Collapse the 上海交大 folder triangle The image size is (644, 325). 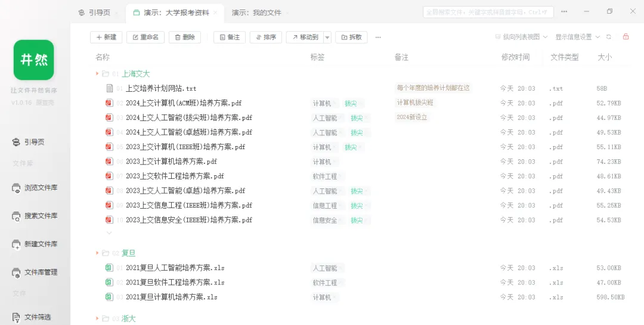coord(97,73)
